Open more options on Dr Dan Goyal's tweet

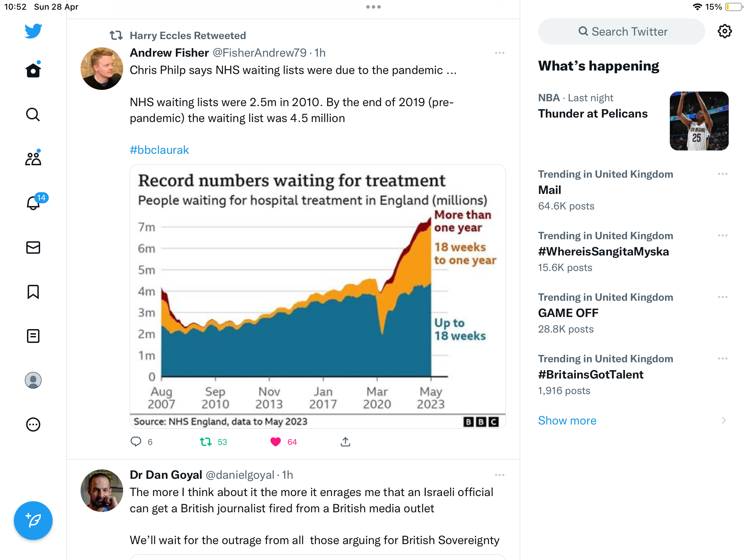click(x=500, y=475)
